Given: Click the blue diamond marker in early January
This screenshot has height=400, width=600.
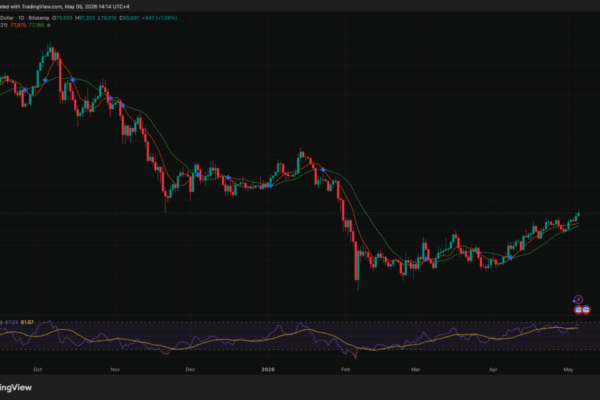Looking at the screenshot, I should pyautogui.click(x=270, y=186).
